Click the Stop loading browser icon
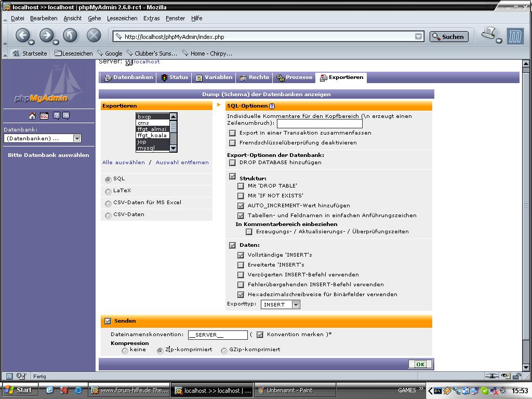Image resolution: width=532 pixels, height=399 pixels. [94, 35]
